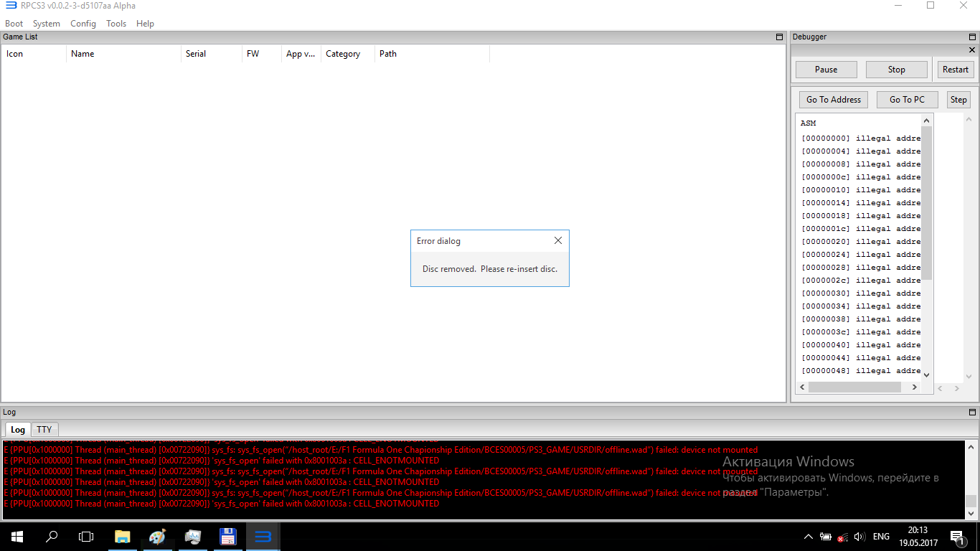Click the battery tray icon
Image resolution: width=980 pixels, height=551 pixels.
click(826, 537)
